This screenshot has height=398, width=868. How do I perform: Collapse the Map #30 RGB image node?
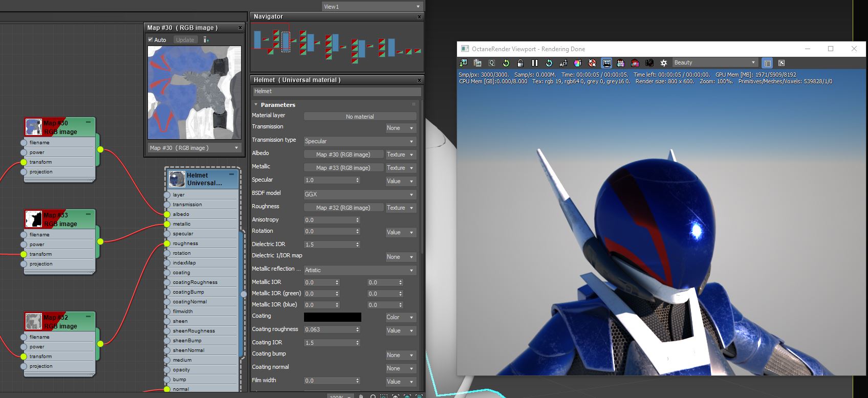pyautogui.click(x=89, y=122)
